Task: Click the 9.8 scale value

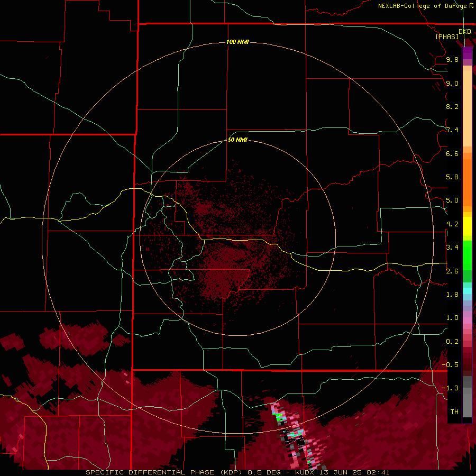Action: pos(452,59)
